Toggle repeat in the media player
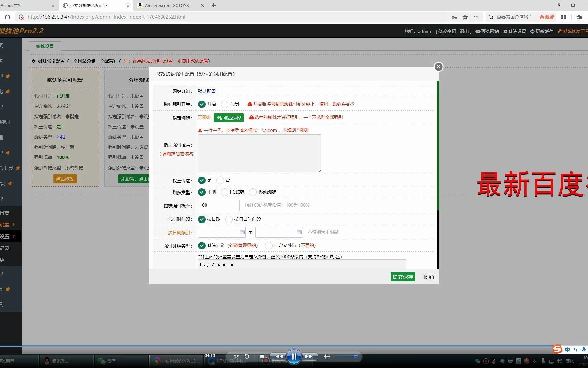The image size is (588, 368). (x=247, y=357)
